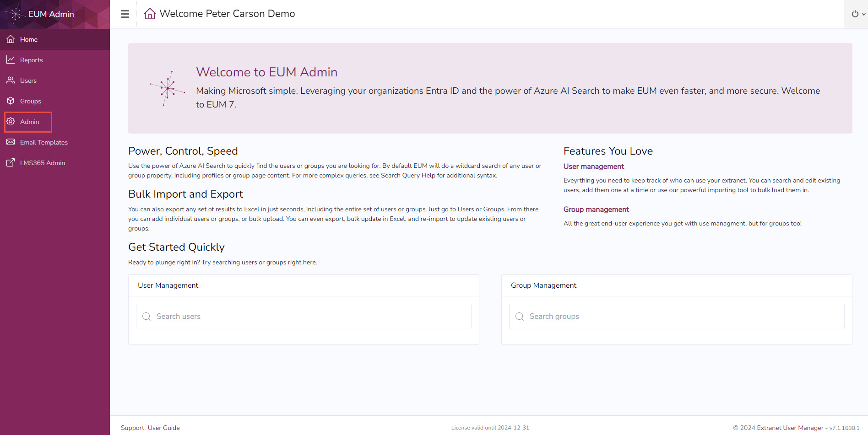Select the Email Templates envelope icon
The image size is (868, 435).
(x=11, y=142)
